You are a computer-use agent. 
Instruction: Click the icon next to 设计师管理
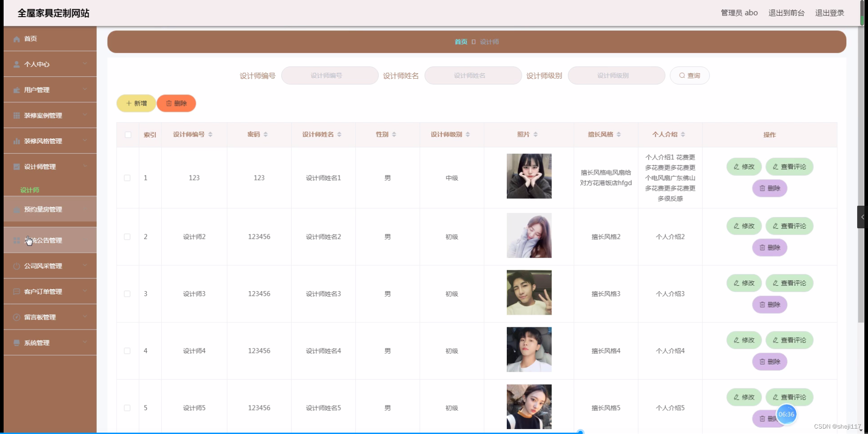[17, 167]
